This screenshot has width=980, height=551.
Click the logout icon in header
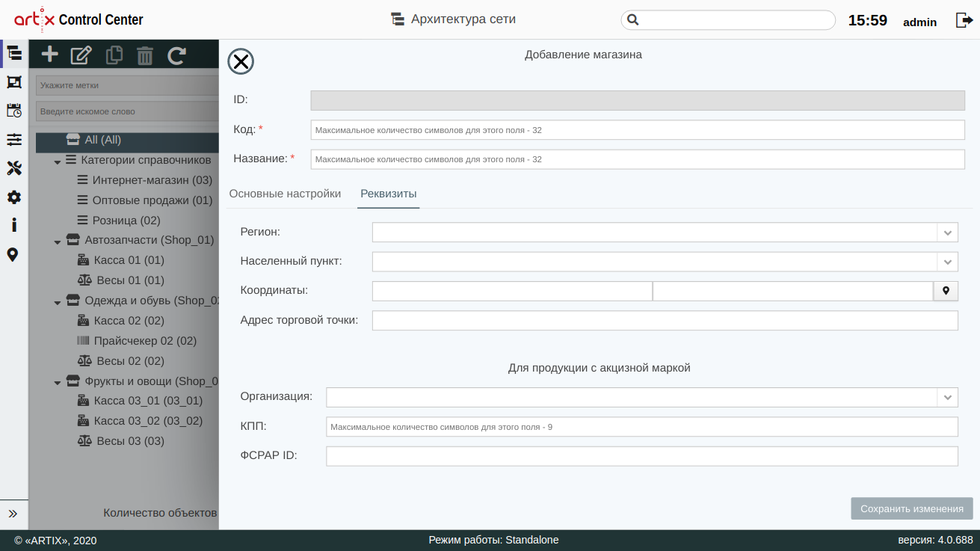[964, 20]
